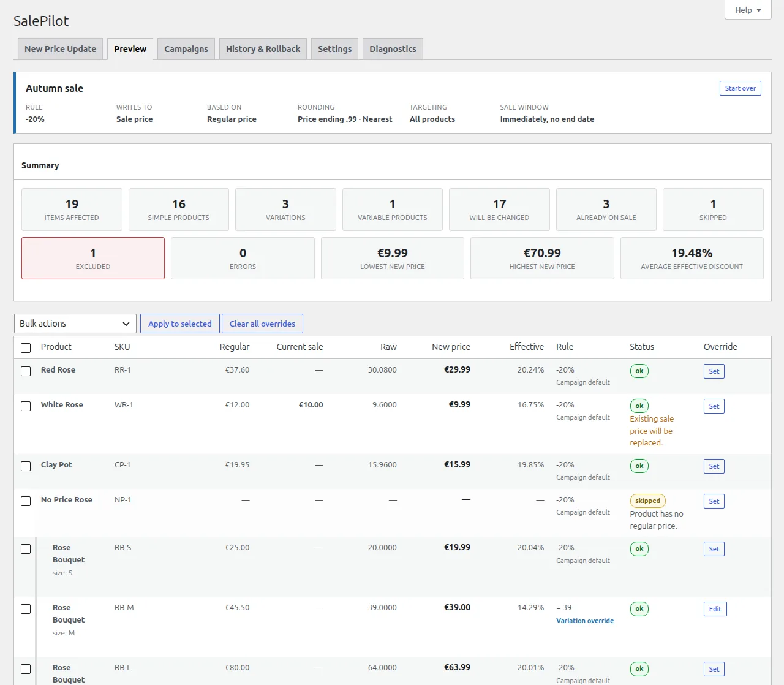This screenshot has height=685, width=784.
Task: Open the Help dropdown
Action: [x=748, y=10]
